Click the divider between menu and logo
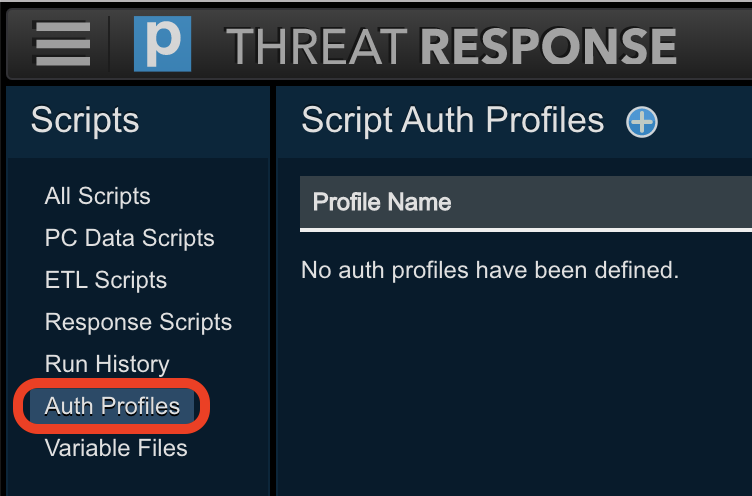This screenshot has width=752, height=496. 110,44
